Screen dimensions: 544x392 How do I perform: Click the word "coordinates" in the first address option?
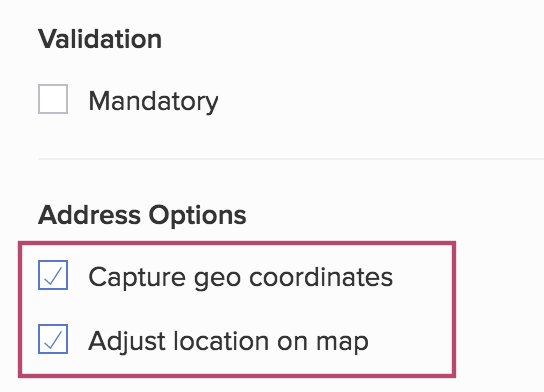click(321, 277)
